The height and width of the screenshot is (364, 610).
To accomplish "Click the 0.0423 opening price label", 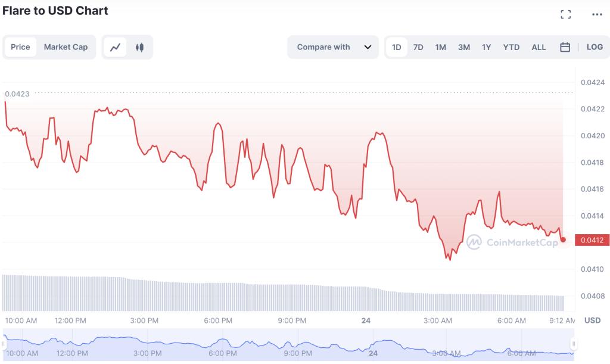I will [17, 94].
